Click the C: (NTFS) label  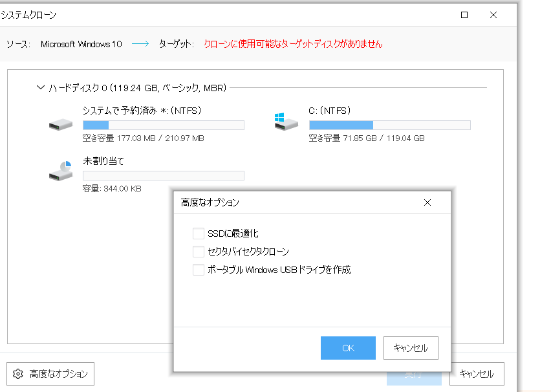(330, 111)
